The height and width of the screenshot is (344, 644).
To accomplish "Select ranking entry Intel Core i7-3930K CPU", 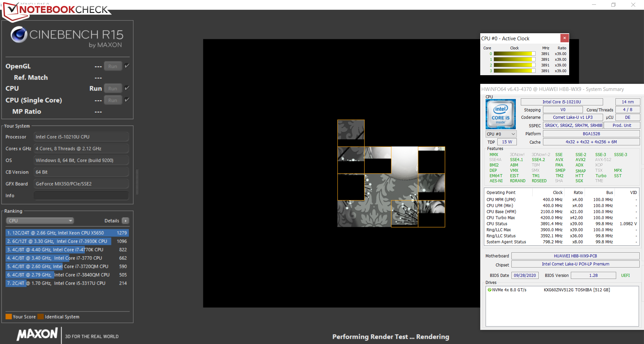I will coord(67,241).
